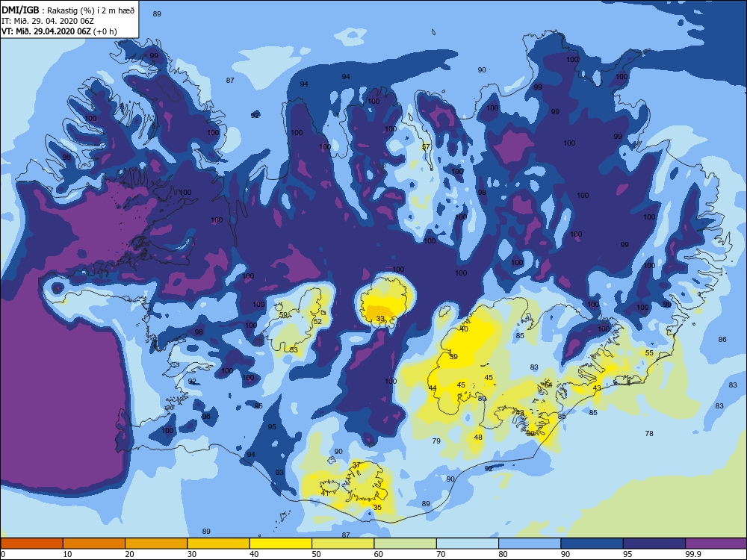Click the '57' humidity value on the map
Screen dimensions: 747x560
426,146
